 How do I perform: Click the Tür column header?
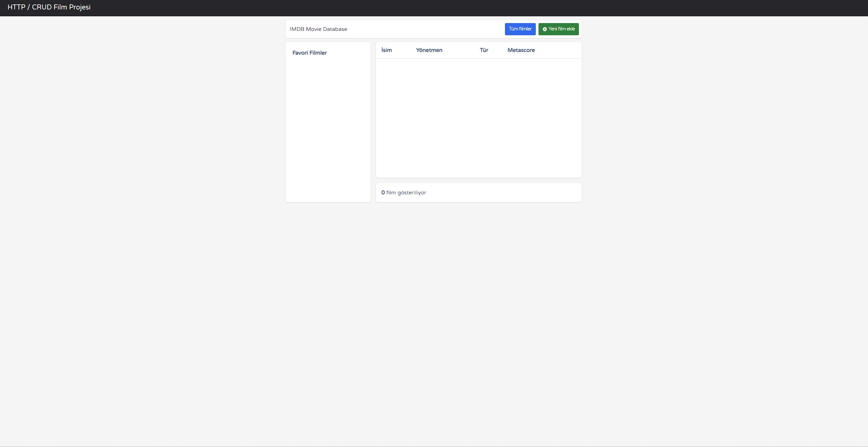(484, 50)
